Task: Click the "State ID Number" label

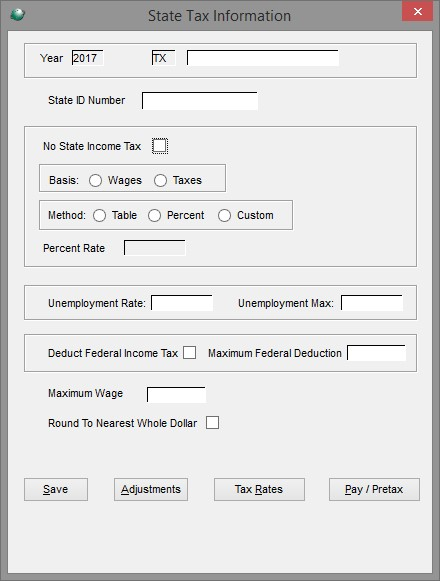Action: pyautogui.click(x=86, y=100)
